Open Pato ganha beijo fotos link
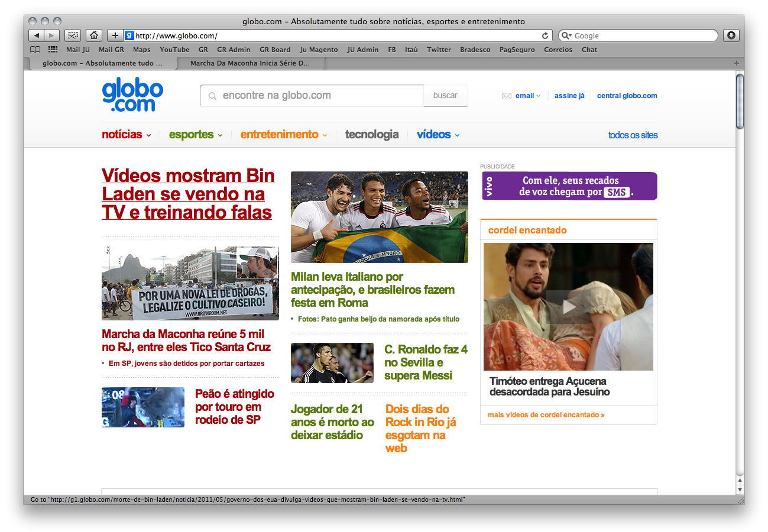This screenshot has height=532, width=768. (x=378, y=319)
